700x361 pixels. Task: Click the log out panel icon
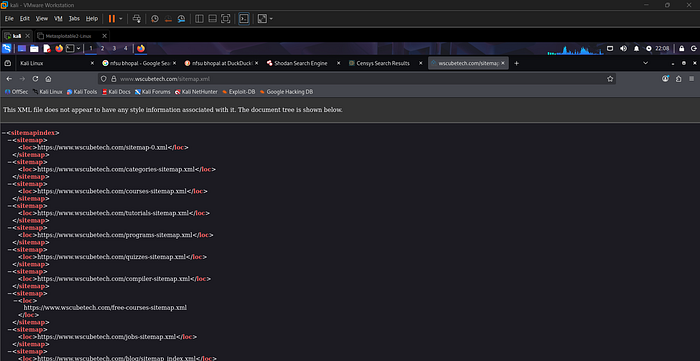(694, 48)
